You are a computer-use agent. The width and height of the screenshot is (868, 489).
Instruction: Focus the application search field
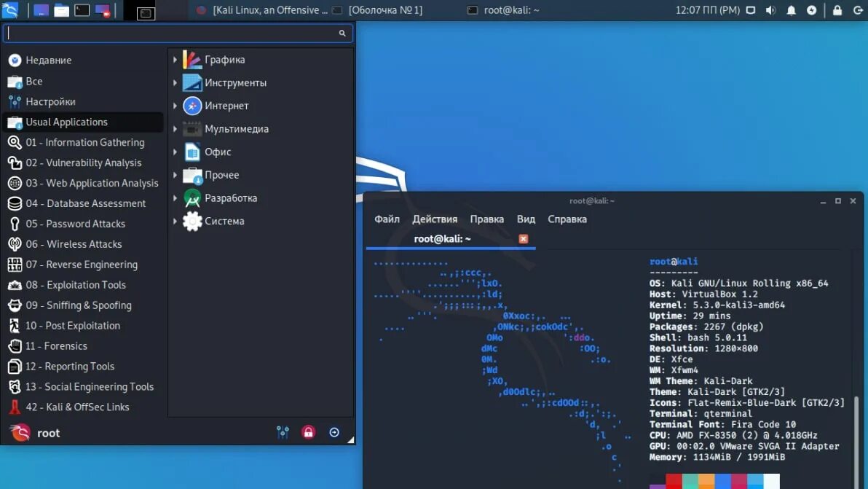pyautogui.click(x=178, y=34)
